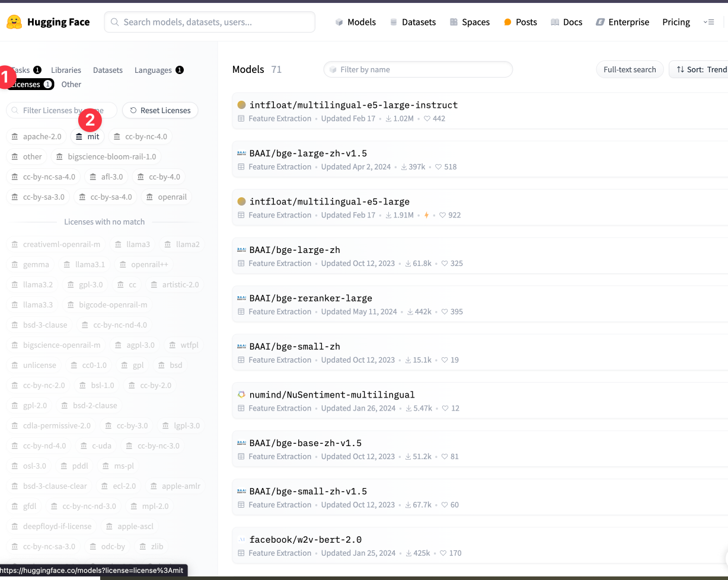Open the Models navigation link
This screenshot has width=728, height=580.
click(355, 22)
